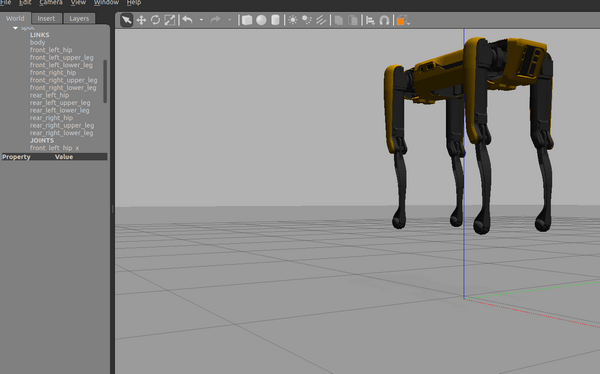Toggle the snap magnet tool
The height and width of the screenshot is (374, 600).
click(384, 20)
